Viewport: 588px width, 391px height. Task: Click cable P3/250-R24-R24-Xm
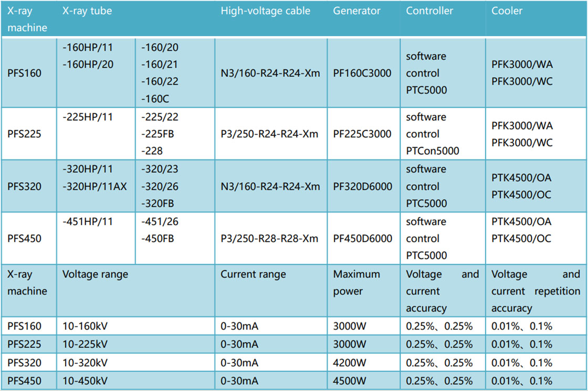pos(269,134)
